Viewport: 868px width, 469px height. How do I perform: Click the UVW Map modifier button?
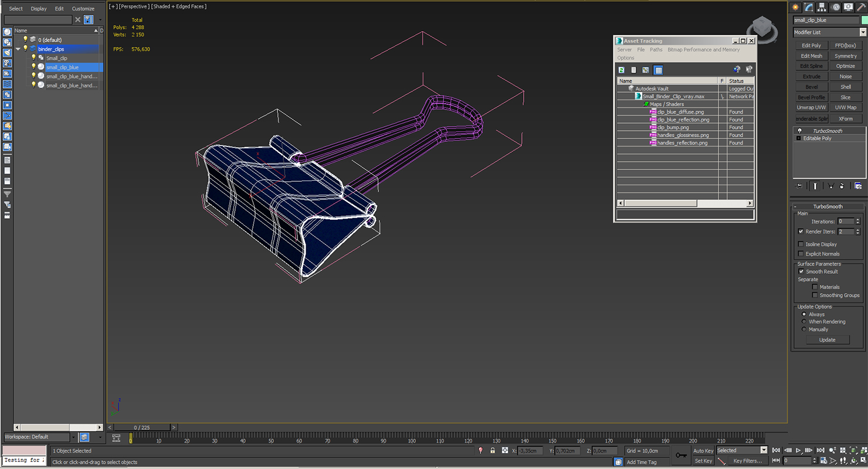click(x=846, y=107)
